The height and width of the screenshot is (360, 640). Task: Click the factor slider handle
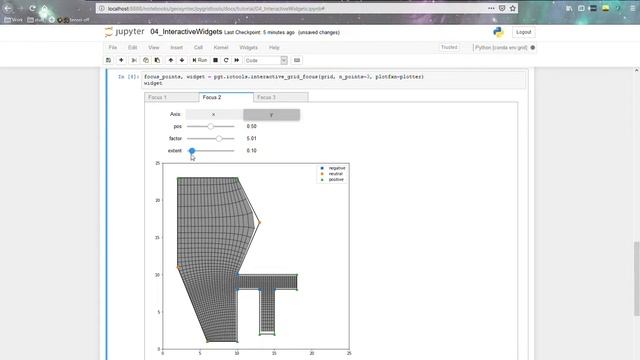coord(219,139)
